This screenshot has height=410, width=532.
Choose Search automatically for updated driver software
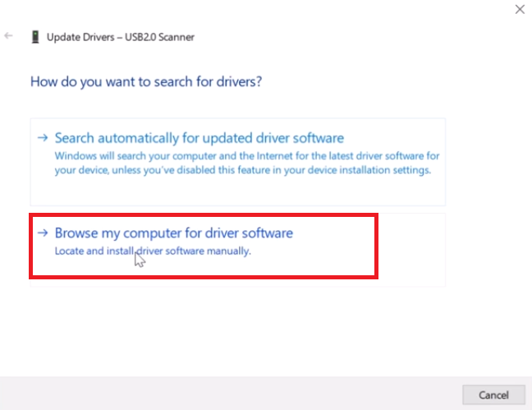click(199, 138)
